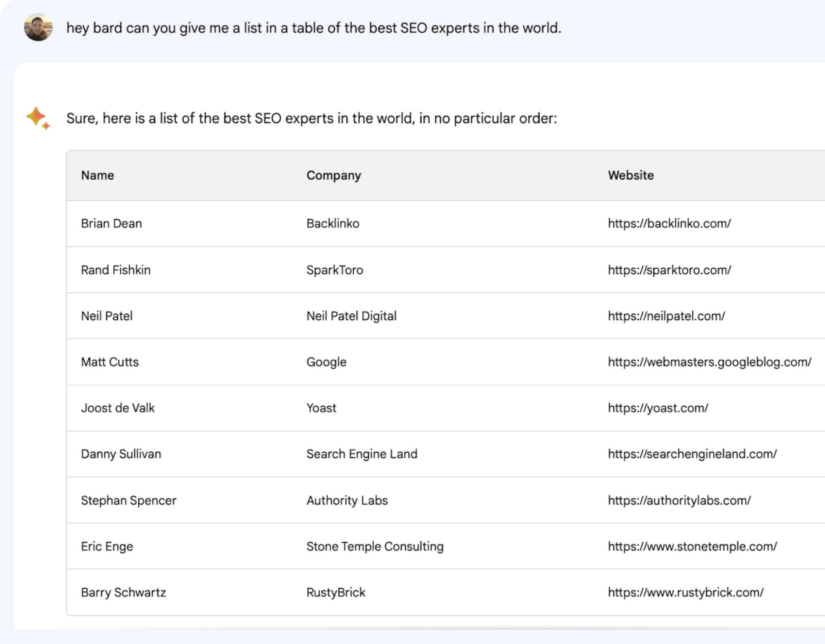Select the Rand Fishkin name cell
This screenshot has width=825, height=644.
coord(116,269)
